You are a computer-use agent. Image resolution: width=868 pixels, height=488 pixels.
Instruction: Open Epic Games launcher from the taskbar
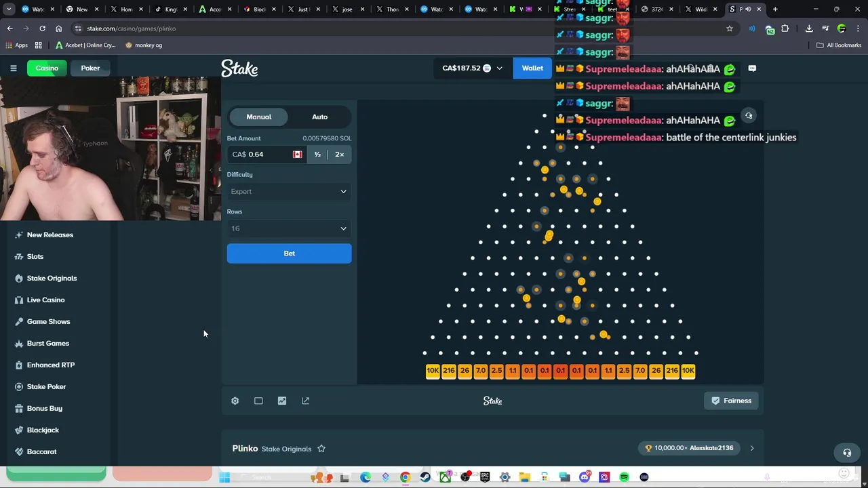click(485, 477)
